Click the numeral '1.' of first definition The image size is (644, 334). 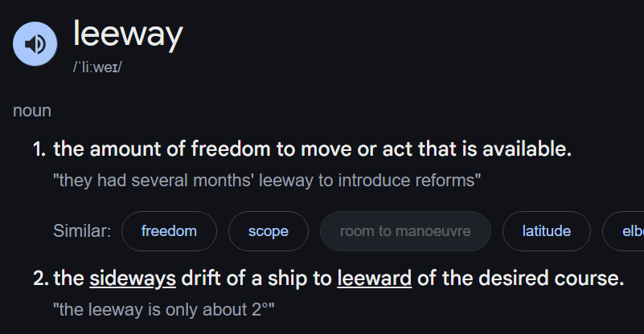click(x=40, y=149)
